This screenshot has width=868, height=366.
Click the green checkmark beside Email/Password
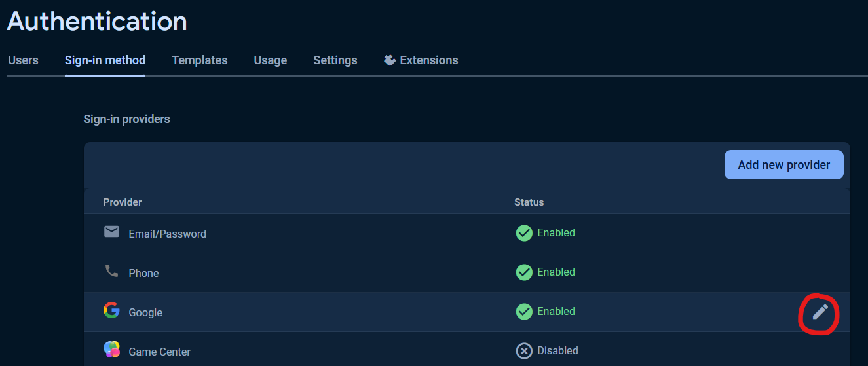(524, 233)
